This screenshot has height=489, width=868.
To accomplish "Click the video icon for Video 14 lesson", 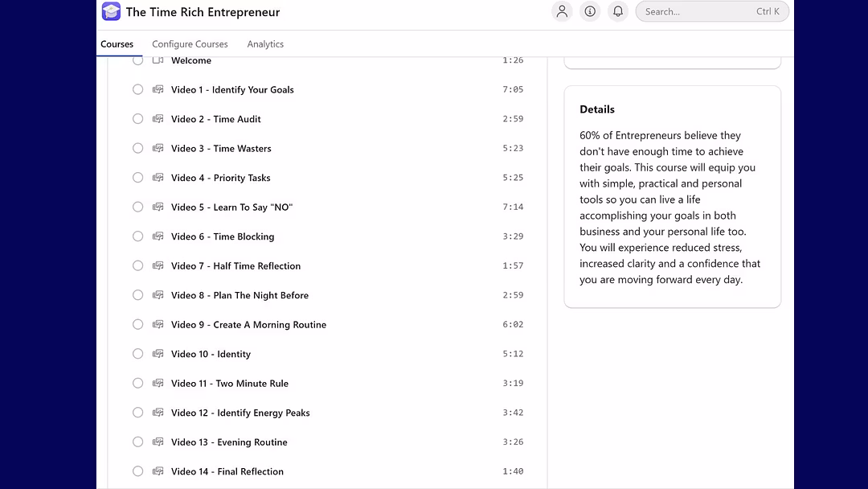I will [158, 471].
